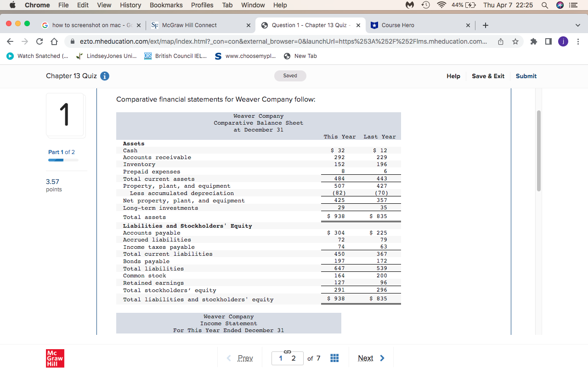The width and height of the screenshot is (588, 368).
Task: Click Save & Exit
Action: click(x=488, y=76)
